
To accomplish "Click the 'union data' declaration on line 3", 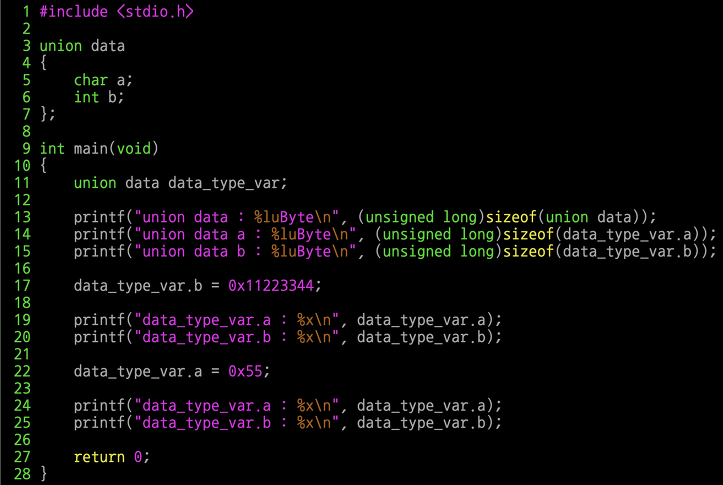I will coord(82,46).
